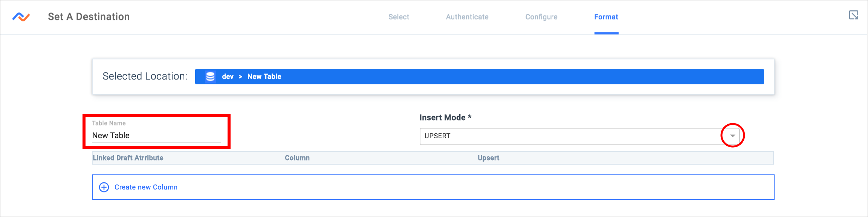Click the Create new Column link

(146, 187)
